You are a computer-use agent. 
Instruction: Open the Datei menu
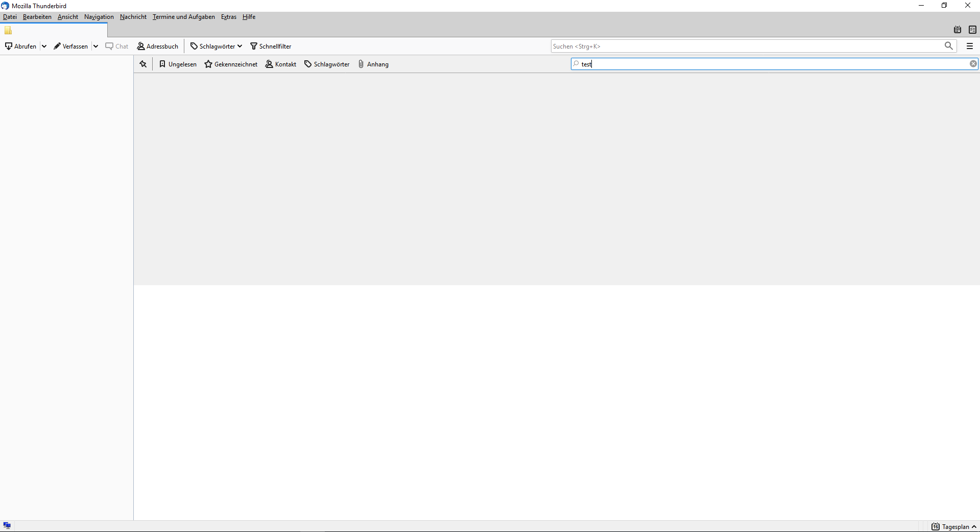pyautogui.click(x=10, y=17)
